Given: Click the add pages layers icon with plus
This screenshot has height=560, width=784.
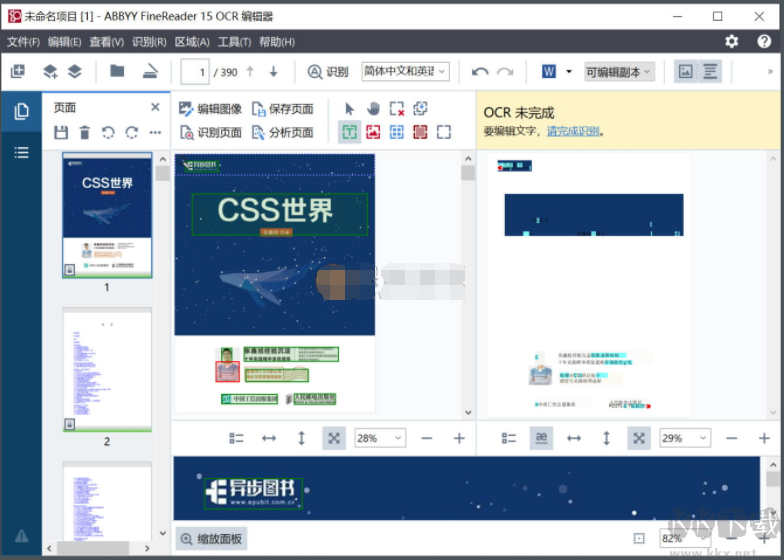Looking at the screenshot, I should [x=50, y=72].
